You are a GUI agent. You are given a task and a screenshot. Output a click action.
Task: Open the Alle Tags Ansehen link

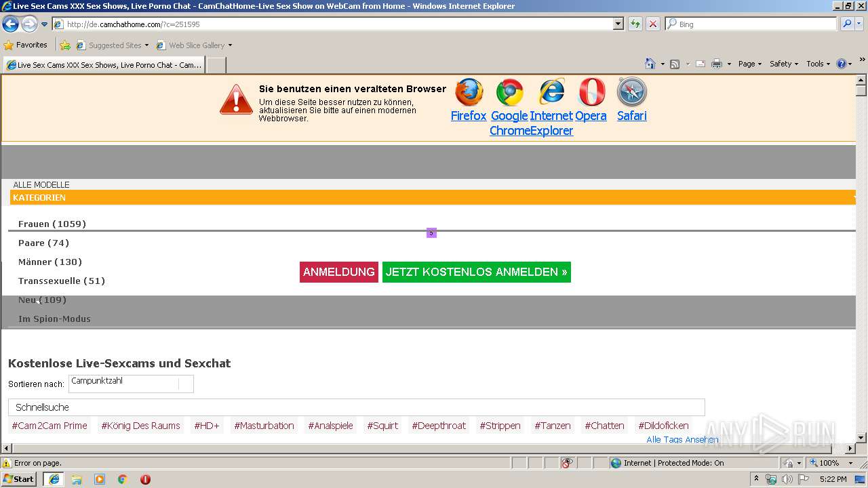pyautogui.click(x=682, y=439)
